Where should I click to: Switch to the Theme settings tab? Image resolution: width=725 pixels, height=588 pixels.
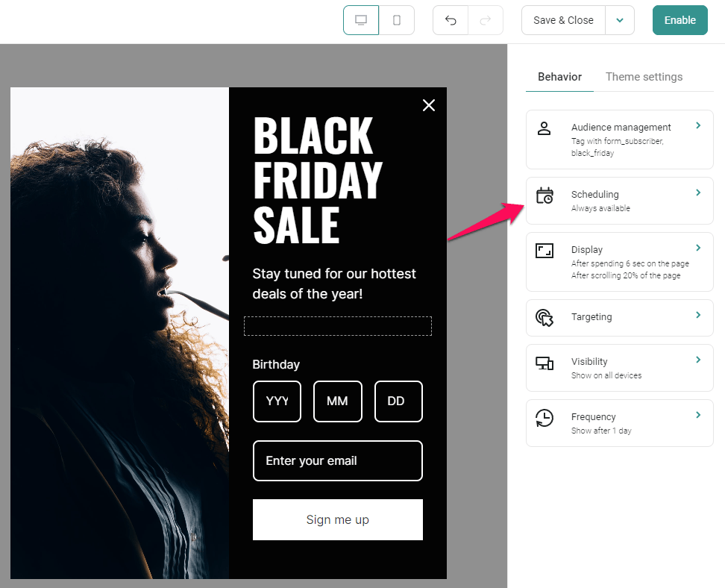[x=644, y=77]
